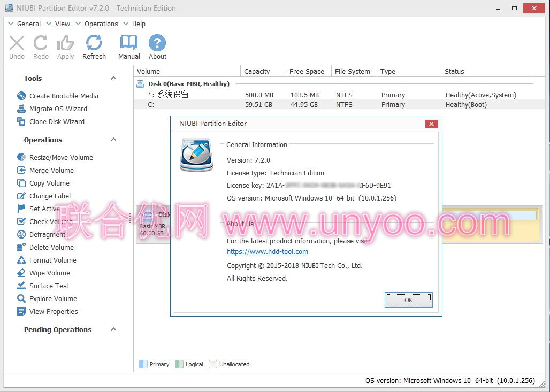The height and width of the screenshot is (392, 550).
Task: Click the License key text in dialog
Action: click(309, 185)
